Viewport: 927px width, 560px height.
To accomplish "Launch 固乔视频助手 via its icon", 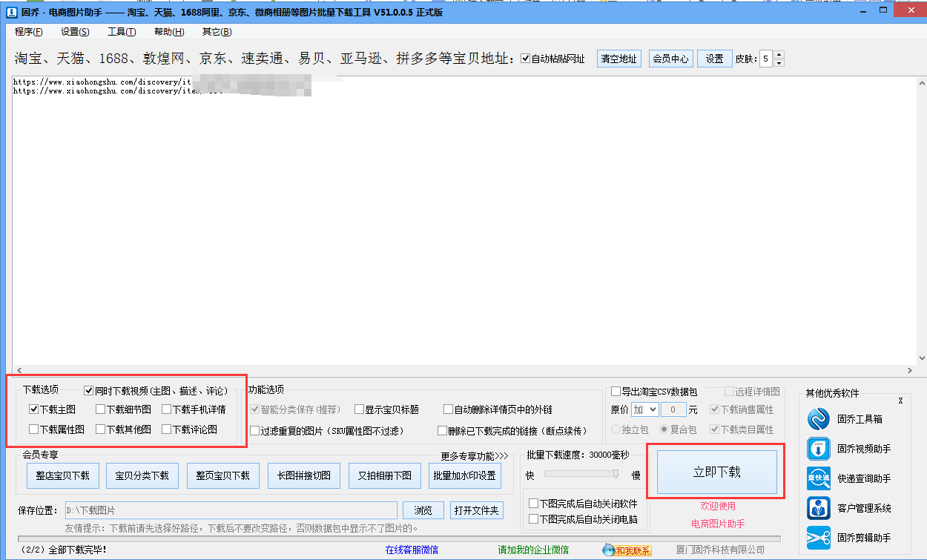I will click(x=819, y=449).
